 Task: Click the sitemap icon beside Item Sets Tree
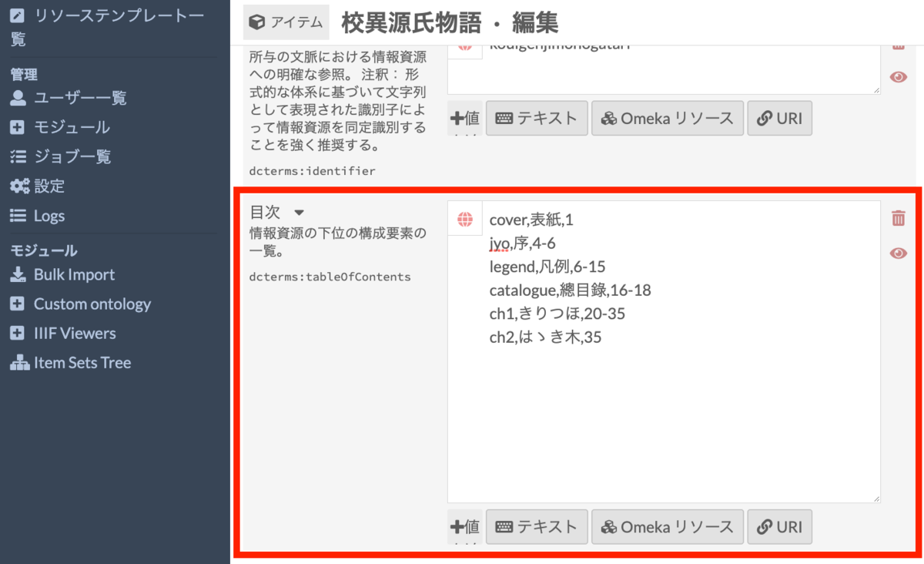19,362
